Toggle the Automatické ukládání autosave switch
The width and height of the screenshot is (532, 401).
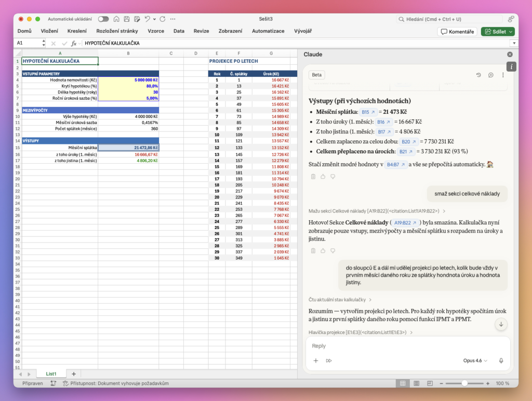tap(103, 19)
